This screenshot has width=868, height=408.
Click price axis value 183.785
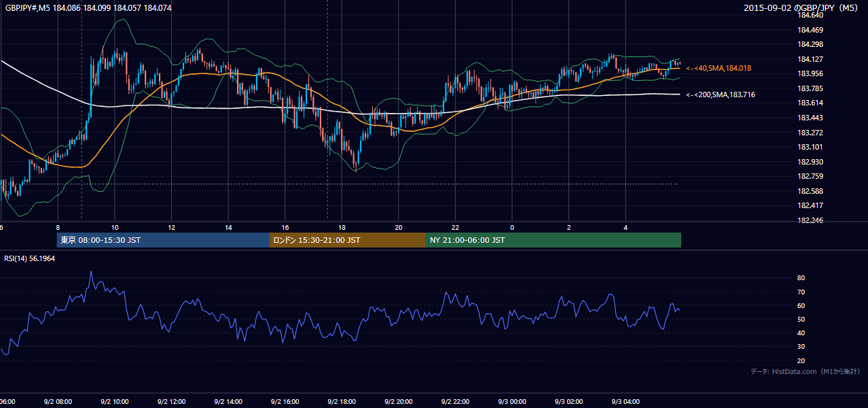pyautogui.click(x=810, y=88)
